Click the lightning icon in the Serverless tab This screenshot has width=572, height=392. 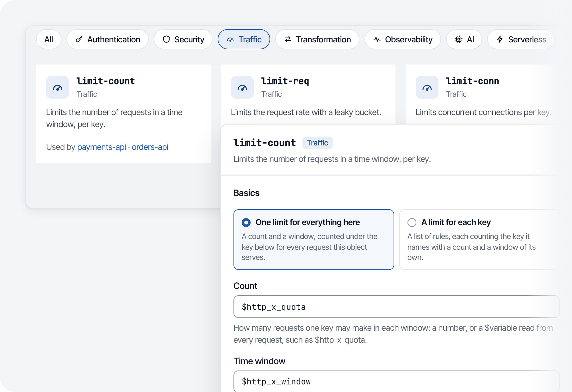(500, 39)
